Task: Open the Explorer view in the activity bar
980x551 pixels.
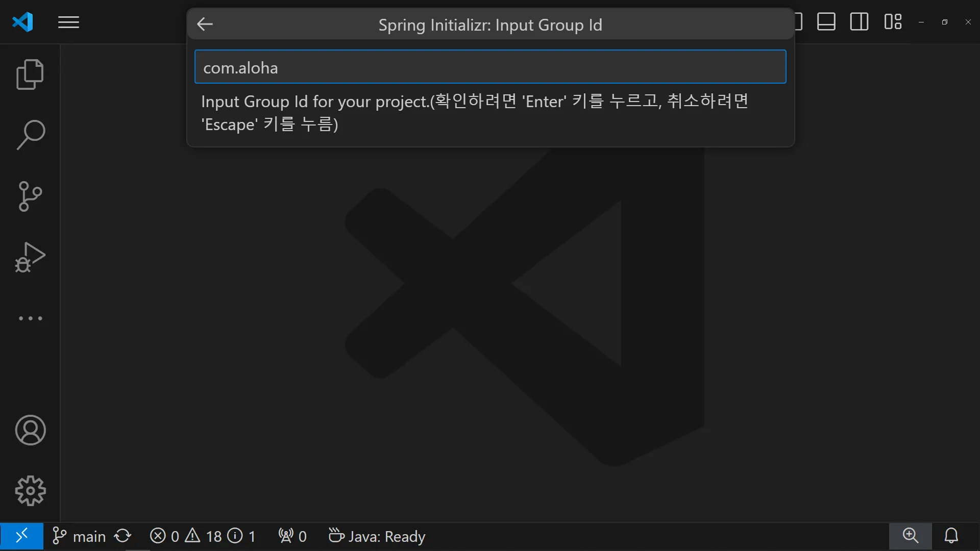Action: pyautogui.click(x=30, y=74)
